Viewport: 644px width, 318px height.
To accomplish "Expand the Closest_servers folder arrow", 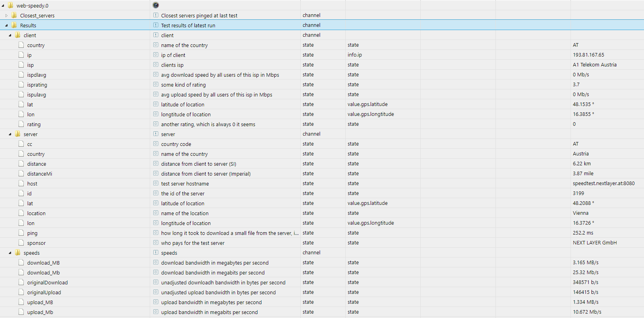I will (x=6, y=15).
